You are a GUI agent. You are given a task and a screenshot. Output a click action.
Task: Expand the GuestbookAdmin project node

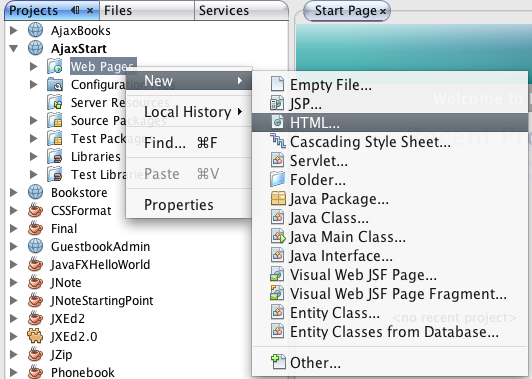(14, 246)
